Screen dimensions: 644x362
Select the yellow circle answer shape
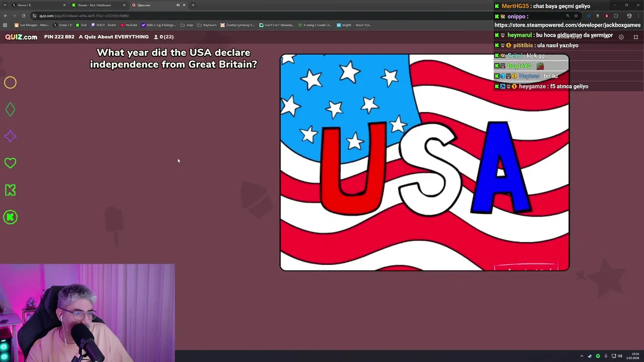[x=10, y=82]
